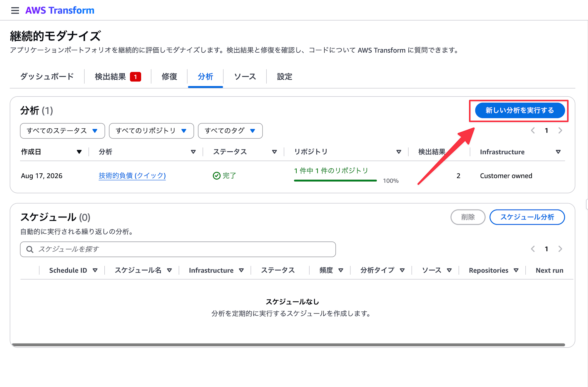Click the AWS Transform logo
Image resolution: width=588 pixels, height=387 pixels.
pos(60,10)
